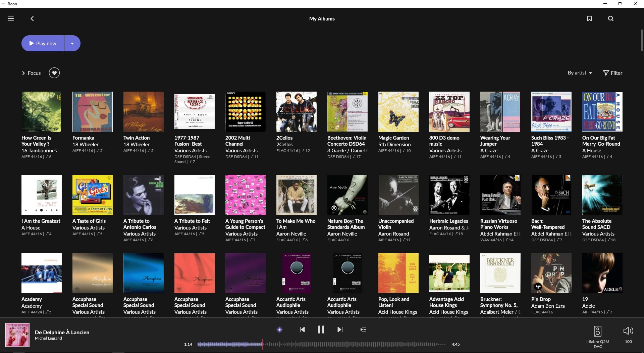The height and width of the screenshot is (353, 644).
Task: Open Advantage Acid House Kings cover
Action: [449, 273]
